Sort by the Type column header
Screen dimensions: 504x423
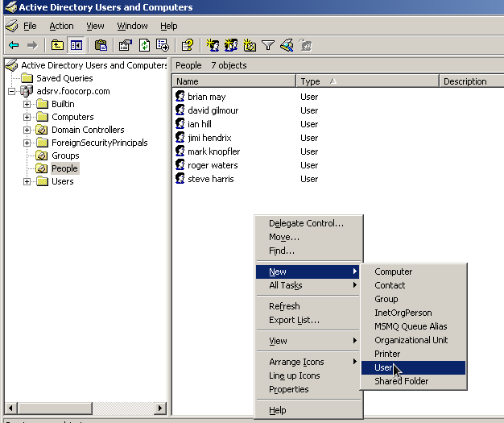367,81
